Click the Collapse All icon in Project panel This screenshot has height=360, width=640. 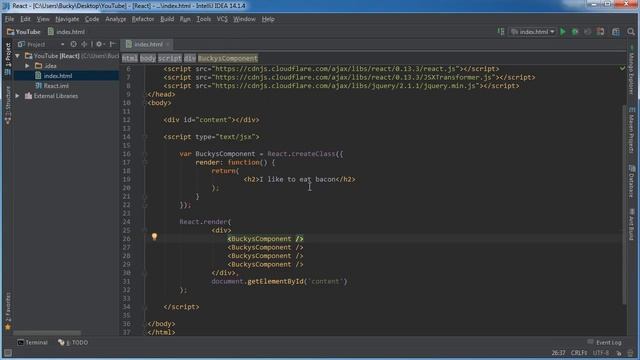click(x=84, y=44)
